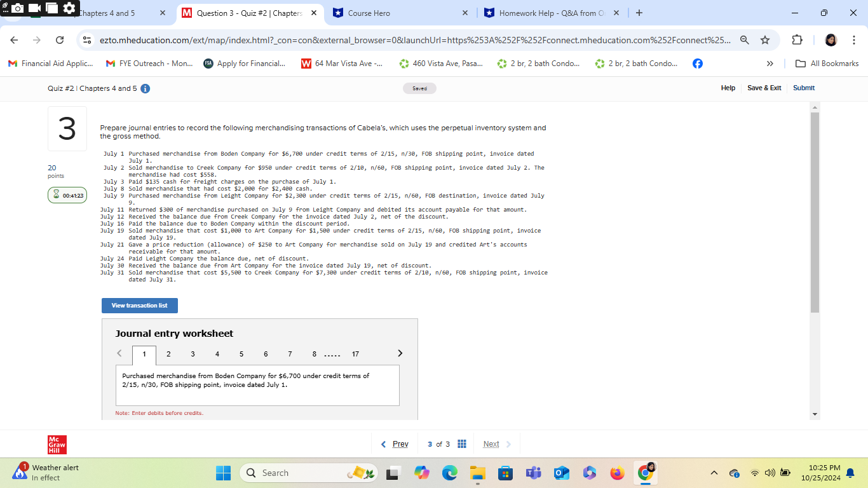This screenshot has width=868, height=488.
Task: Open the Chrome profile avatar
Action: point(831,40)
